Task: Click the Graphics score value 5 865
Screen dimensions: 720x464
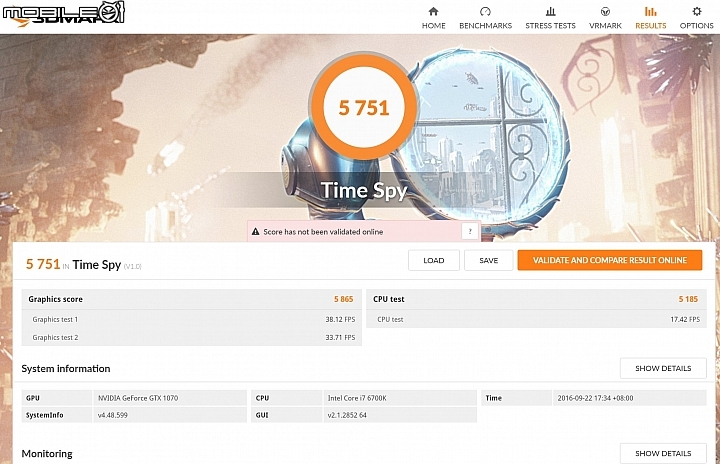Action: click(x=343, y=299)
